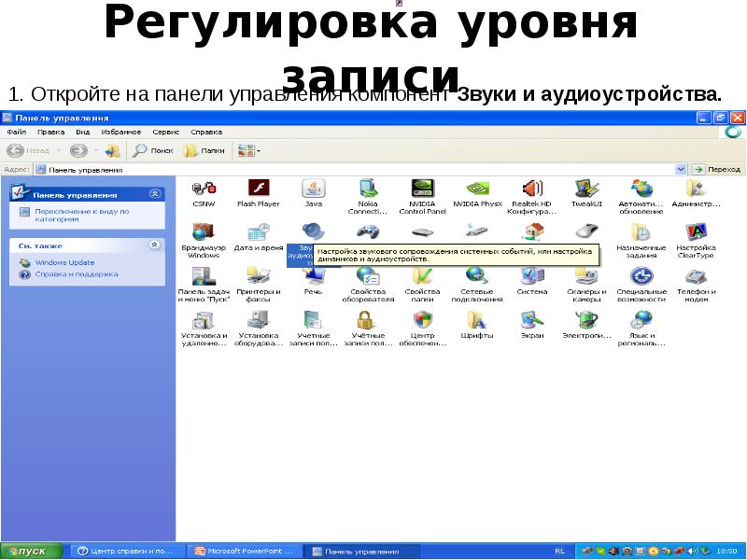The width and height of the screenshot is (747, 560).
Task: Open Установка оборудова... icon
Action: pyautogui.click(x=259, y=329)
